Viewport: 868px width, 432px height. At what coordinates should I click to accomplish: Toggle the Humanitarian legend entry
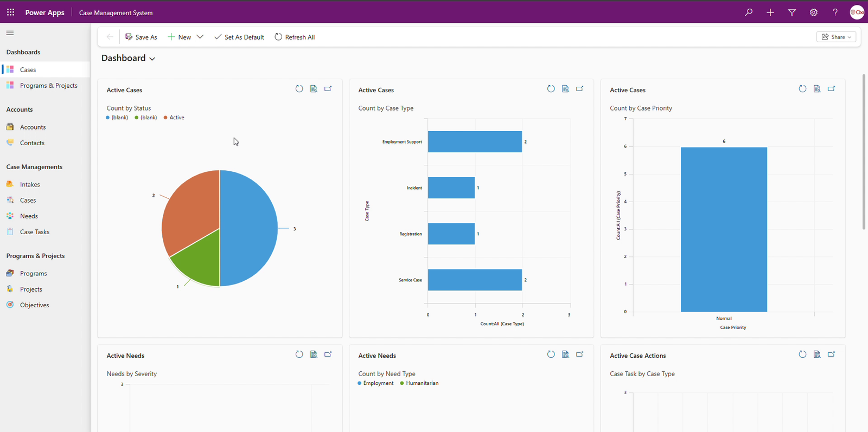click(x=422, y=383)
